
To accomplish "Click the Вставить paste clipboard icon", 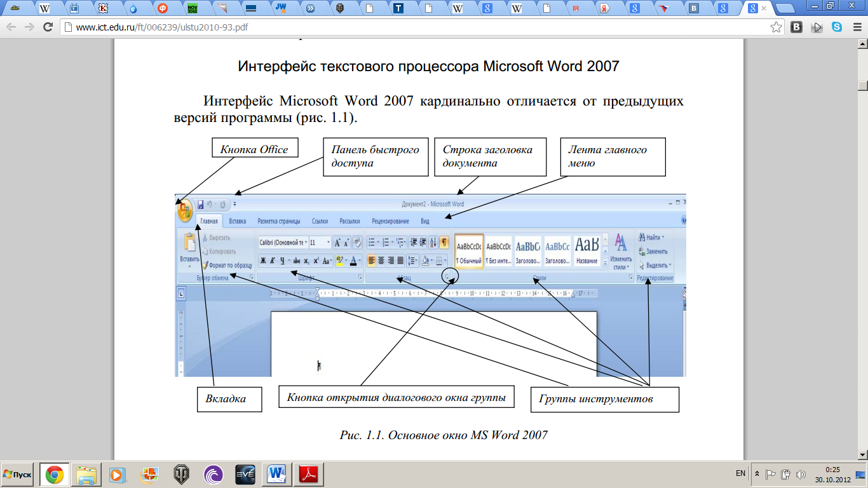I will 189,243.
